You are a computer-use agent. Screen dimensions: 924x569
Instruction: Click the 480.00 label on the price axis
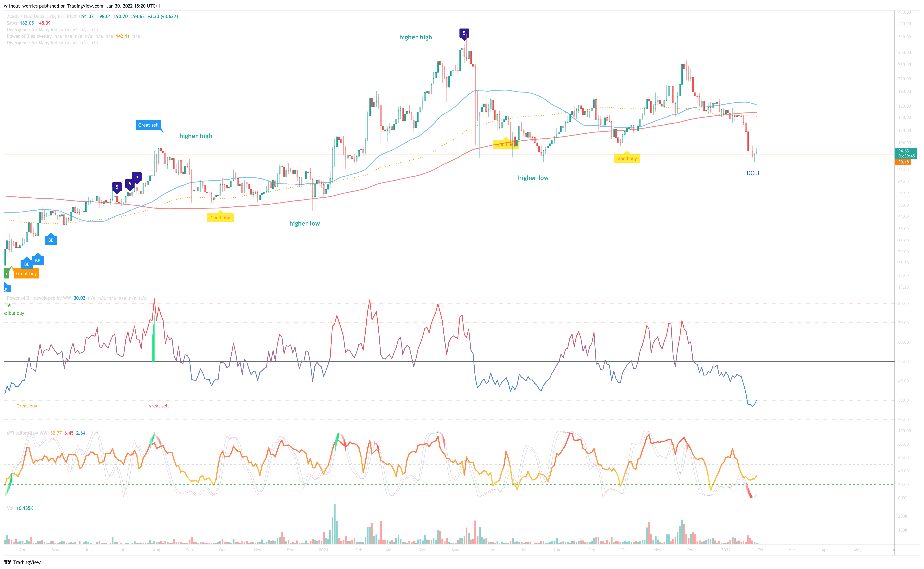(904, 12)
